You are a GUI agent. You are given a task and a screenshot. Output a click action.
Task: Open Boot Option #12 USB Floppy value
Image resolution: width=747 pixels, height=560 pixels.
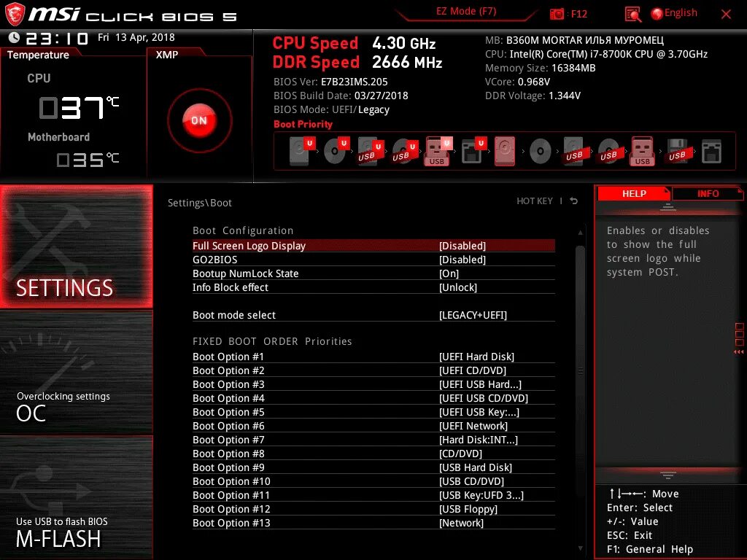click(x=468, y=508)
